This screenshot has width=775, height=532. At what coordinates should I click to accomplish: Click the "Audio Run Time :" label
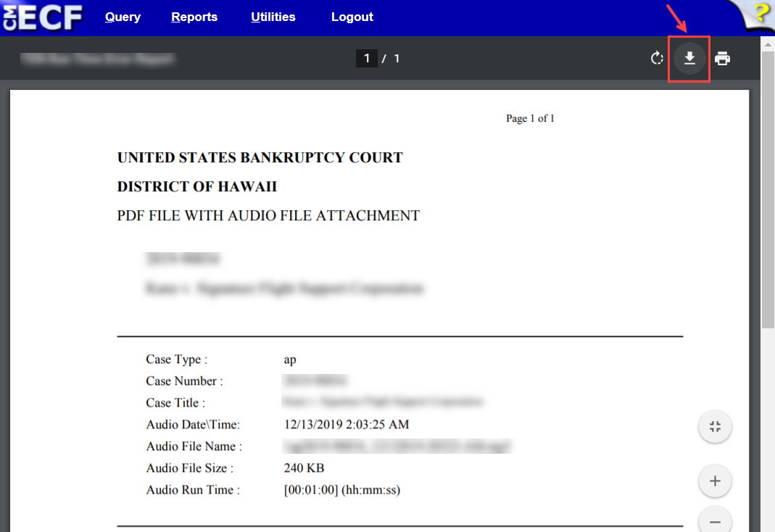tap(193, 489)
